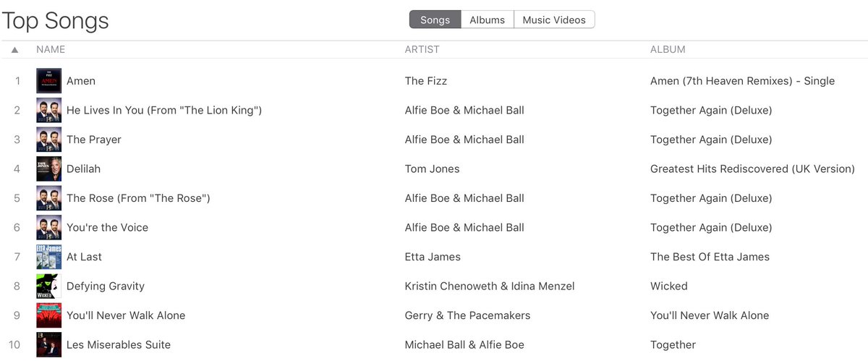
Task: Open album Greatest Hits Rediscovered (UK Version)
Action: point(752,169)
